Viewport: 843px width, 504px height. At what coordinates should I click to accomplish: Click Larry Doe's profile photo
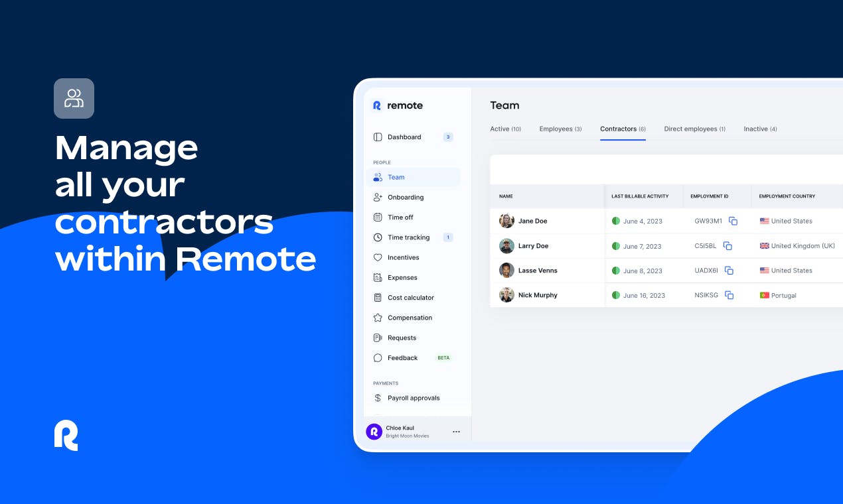[506, 246]
